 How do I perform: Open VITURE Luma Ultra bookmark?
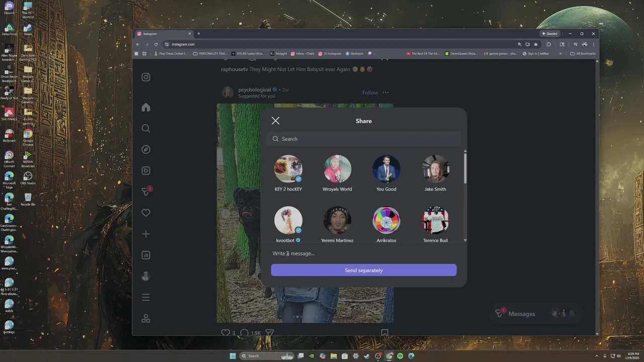pyautogui.click(x=248, y=53)
